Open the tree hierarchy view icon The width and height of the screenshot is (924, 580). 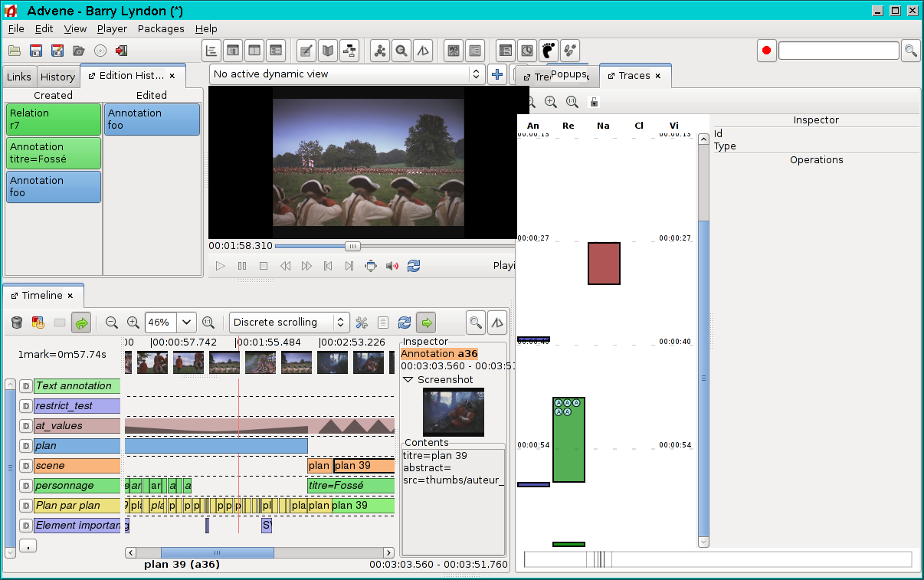pos(349,51)
